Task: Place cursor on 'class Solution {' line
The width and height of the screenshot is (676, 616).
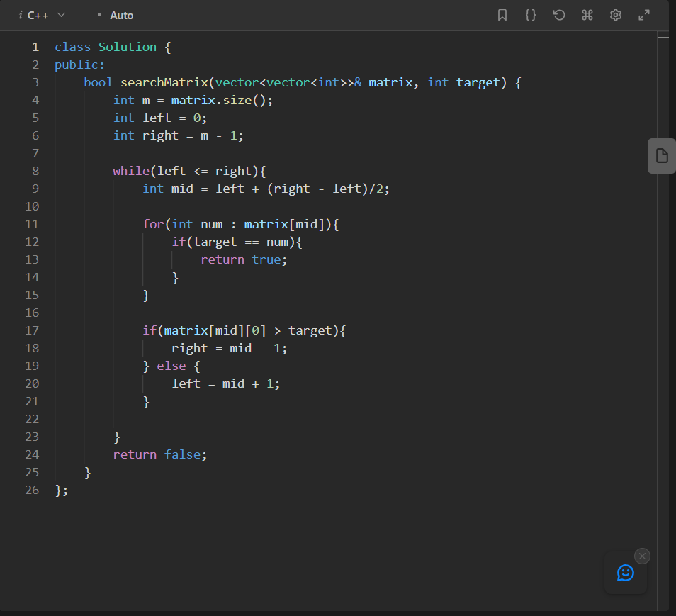Action: (113, 47)
